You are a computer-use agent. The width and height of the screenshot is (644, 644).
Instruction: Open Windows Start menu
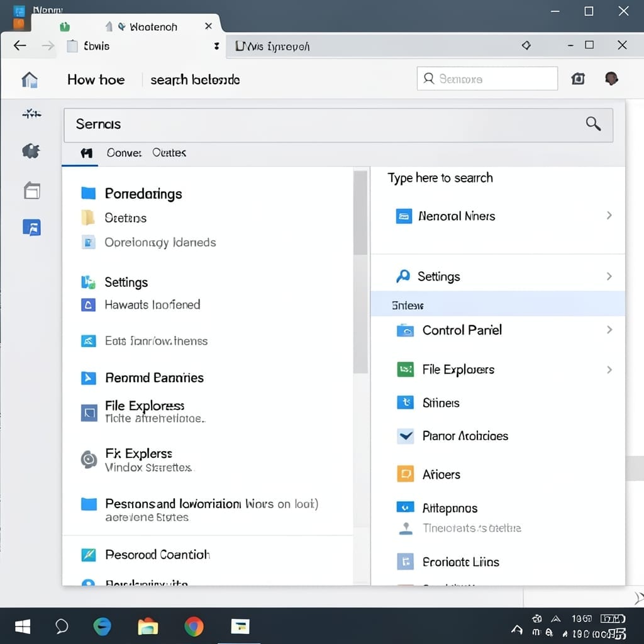click(x=23, y=627)
